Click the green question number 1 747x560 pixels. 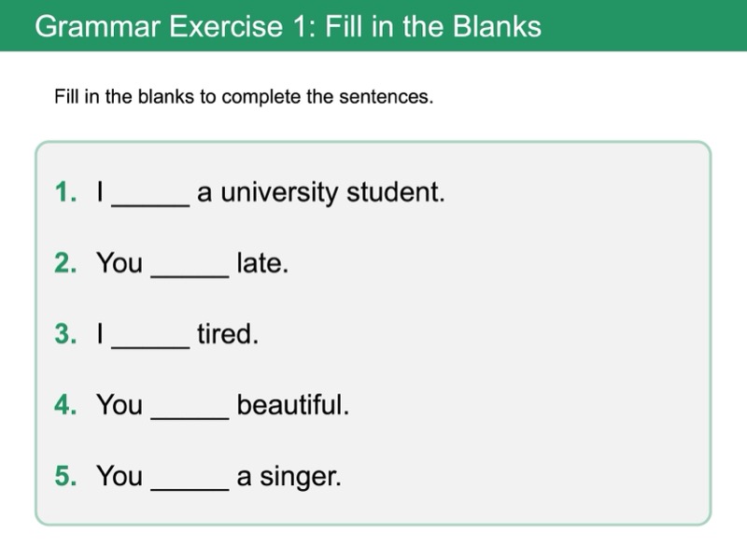pyautogui.click(x=64, y=193)
